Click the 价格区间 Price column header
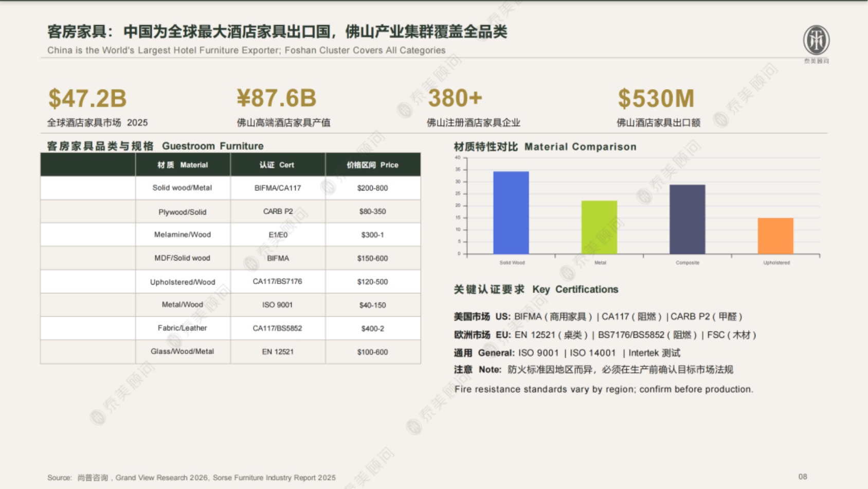 [x=372, y=165]
